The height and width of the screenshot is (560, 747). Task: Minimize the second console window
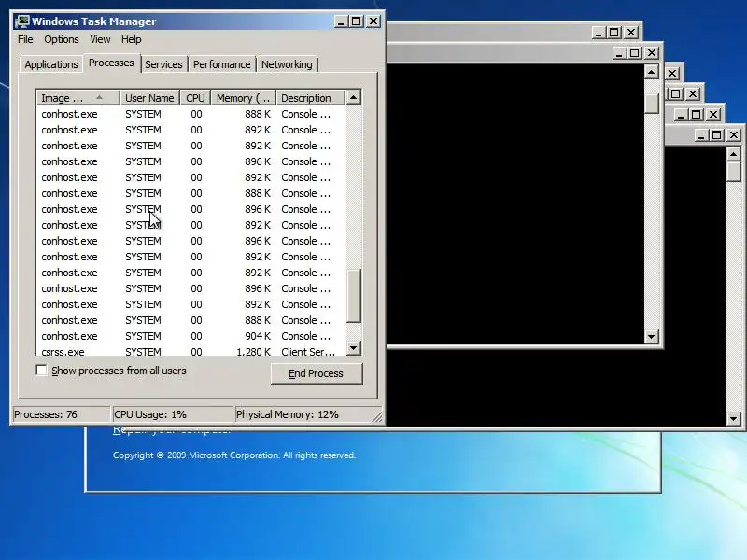point(619,53)
